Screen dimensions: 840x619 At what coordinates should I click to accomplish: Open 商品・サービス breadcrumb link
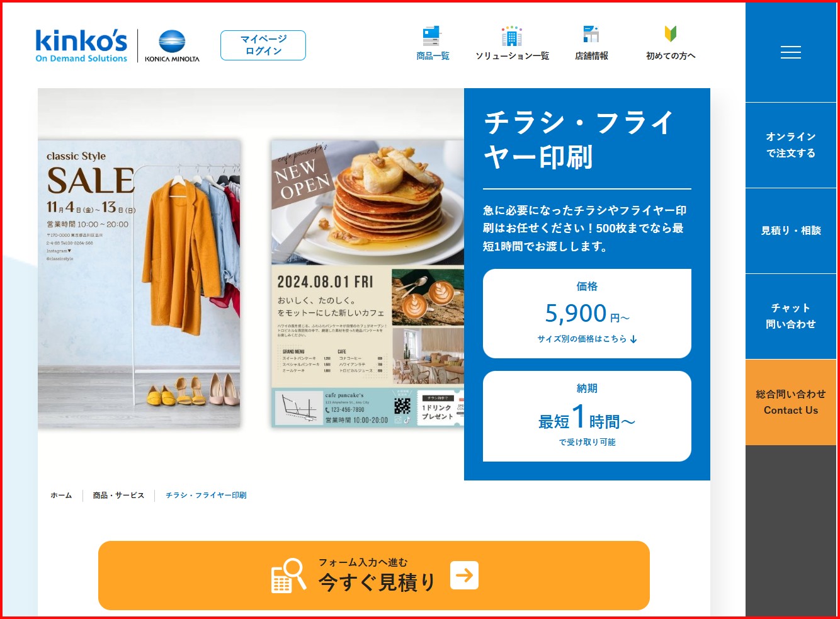118,496
